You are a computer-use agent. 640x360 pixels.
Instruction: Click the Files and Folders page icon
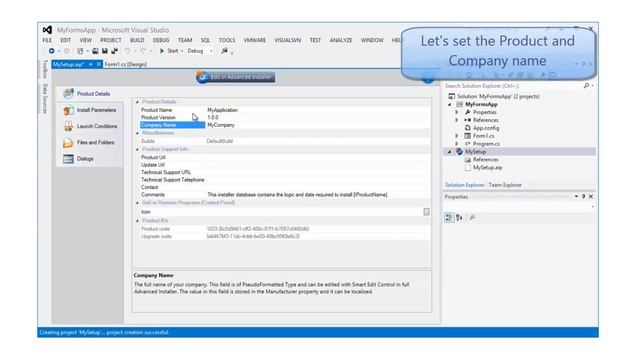68,142
